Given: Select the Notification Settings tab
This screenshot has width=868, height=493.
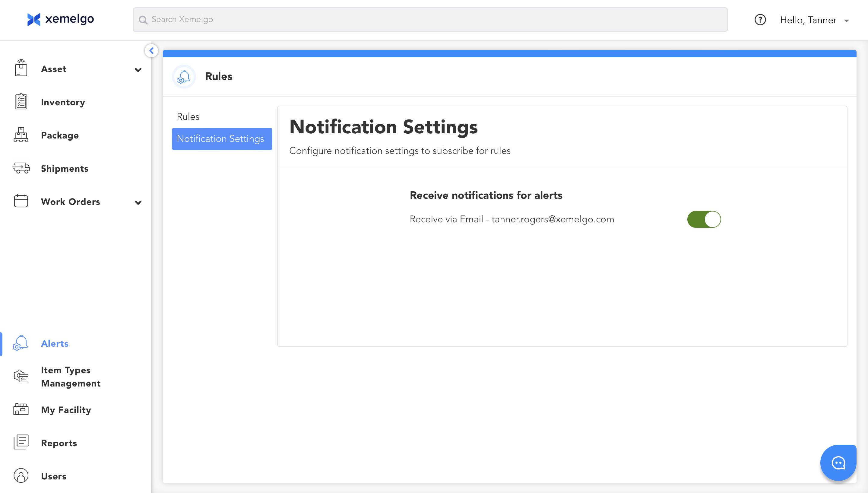Looking at the screenshot, I should pos(222,139).
